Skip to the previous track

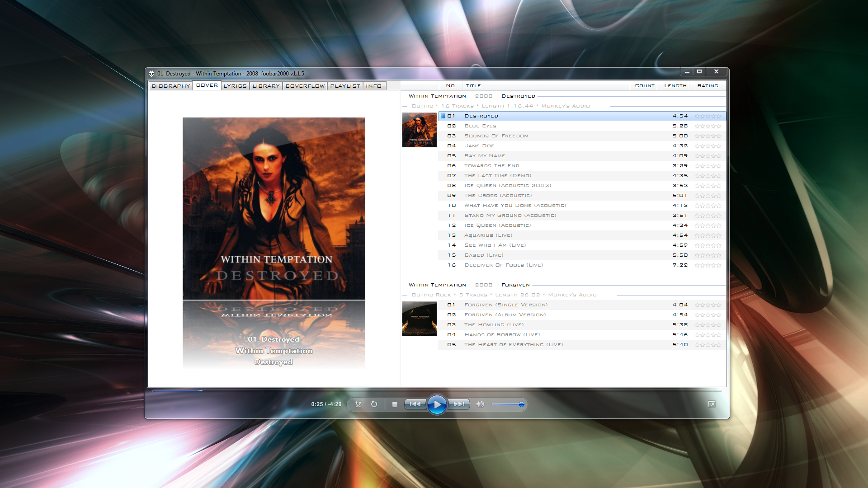[415, 404]
